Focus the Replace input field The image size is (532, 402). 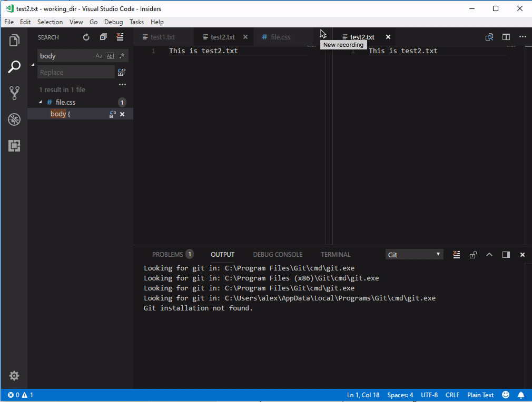pos(76,72)
